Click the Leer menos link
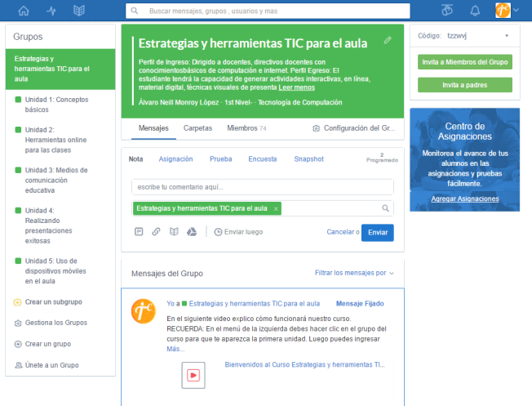This screenshot has width=532, height=406. point(296,87)
